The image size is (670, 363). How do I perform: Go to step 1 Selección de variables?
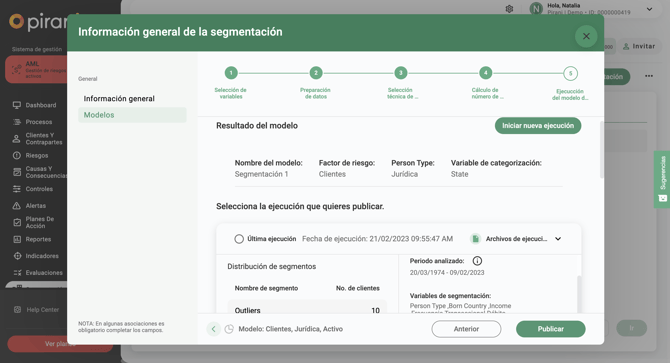[231, 73]
